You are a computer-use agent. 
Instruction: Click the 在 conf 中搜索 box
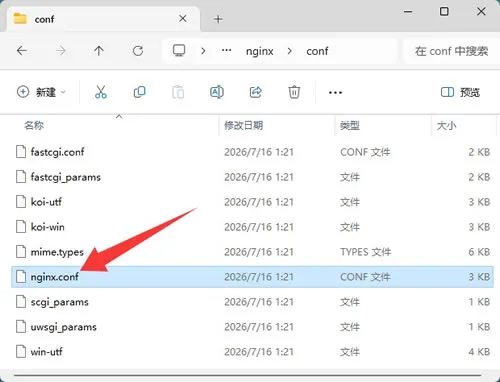[x=451, y=51]
